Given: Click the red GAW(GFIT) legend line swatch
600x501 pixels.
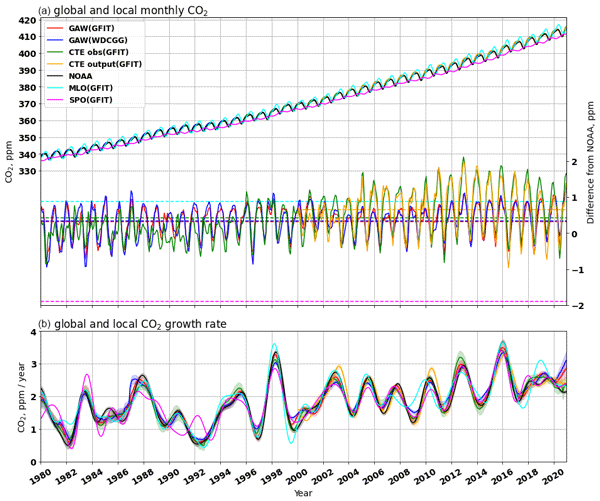Looking at the screenshot, I should pyautogui.click(x=55, y=30).
